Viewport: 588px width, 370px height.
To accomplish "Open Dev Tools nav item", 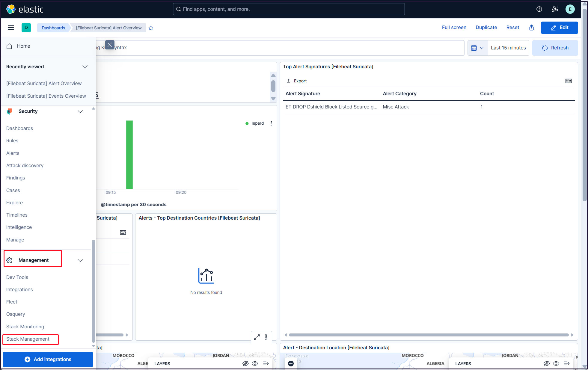I will coord(17,277).
